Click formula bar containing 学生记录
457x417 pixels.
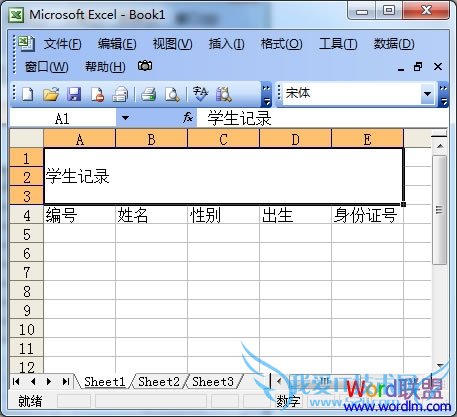click(322, 118)
